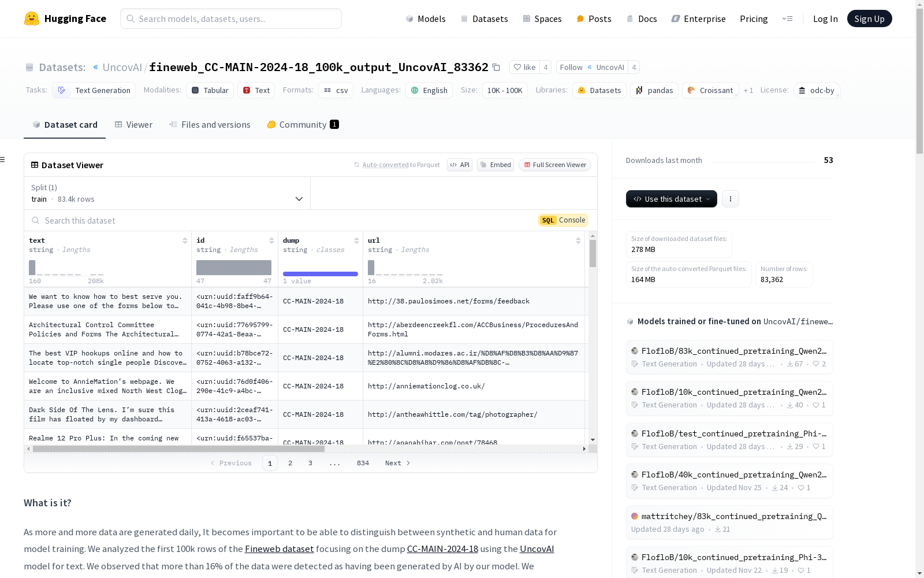Click the Embed button

(495, 165)
